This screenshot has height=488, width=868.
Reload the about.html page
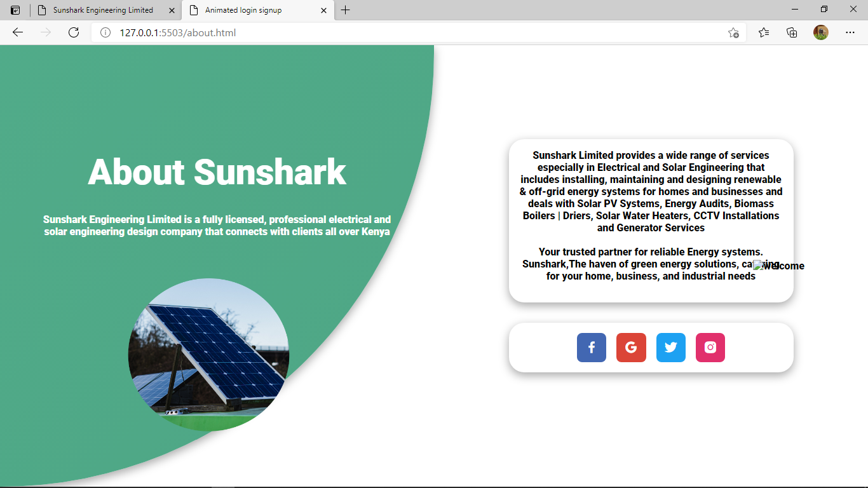74,32
